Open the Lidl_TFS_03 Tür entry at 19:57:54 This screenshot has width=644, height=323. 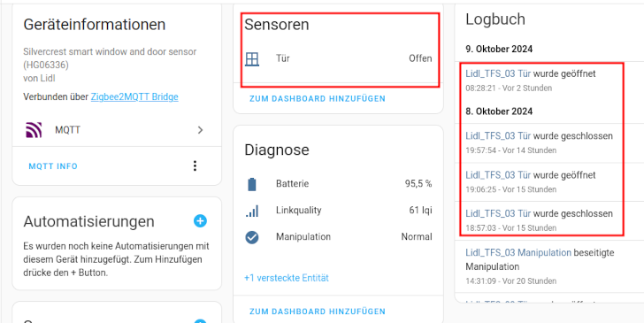498,136
